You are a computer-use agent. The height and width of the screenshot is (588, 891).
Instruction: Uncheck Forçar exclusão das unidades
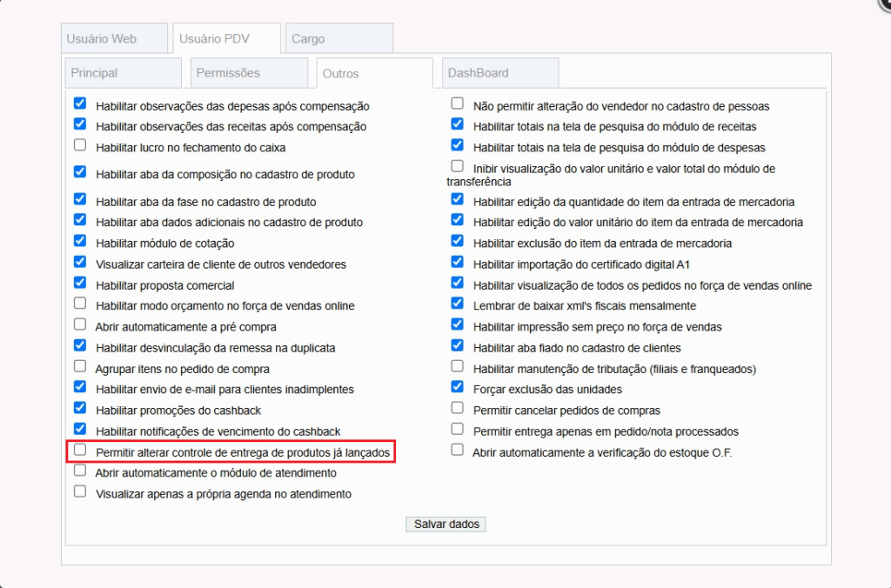tap(458, 386)
